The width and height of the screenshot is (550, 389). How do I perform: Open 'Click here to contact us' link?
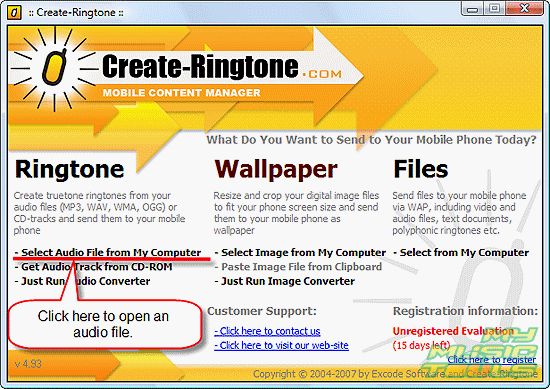[x=267, y=331]
